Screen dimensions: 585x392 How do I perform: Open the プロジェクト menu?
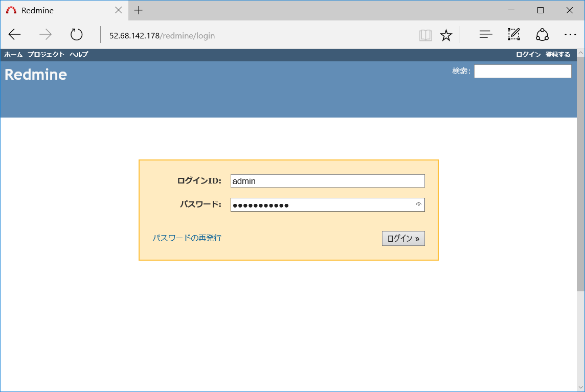point(46,54)
